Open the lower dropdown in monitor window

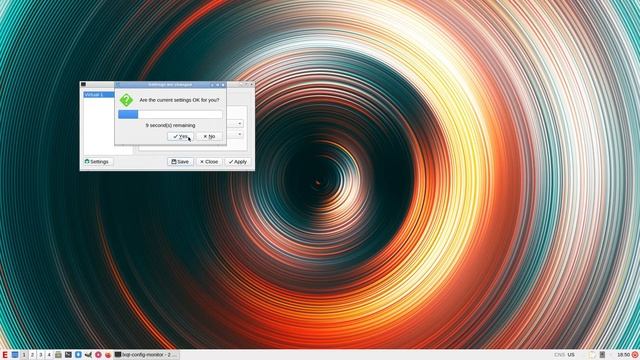(x=235, y=134)
